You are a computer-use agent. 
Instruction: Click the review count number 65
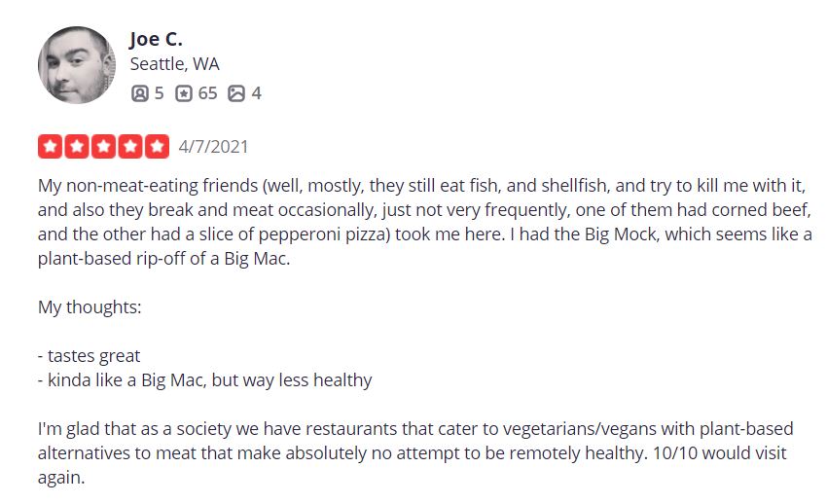[207, 93]
